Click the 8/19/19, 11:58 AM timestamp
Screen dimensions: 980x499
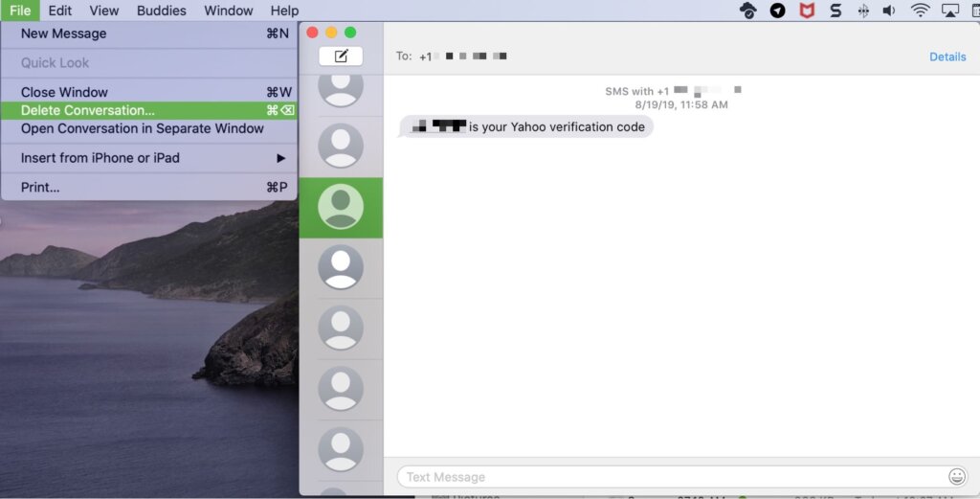tap(681, 105)
